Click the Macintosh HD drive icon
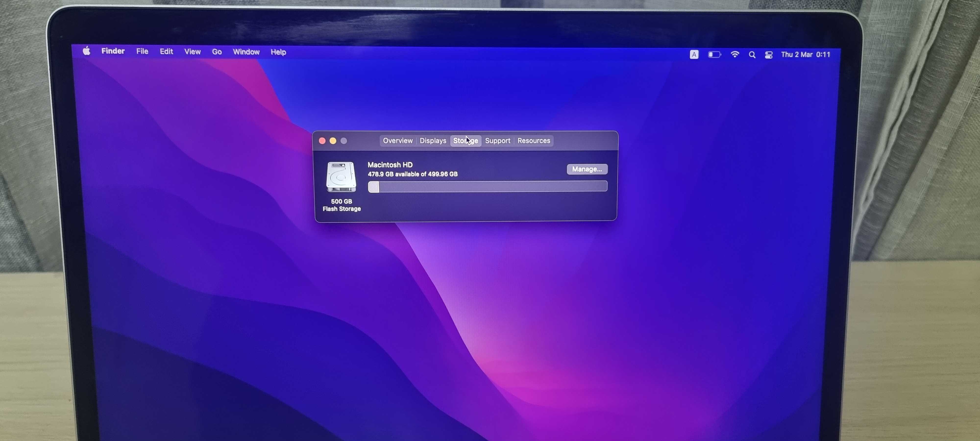 [x=341, y=177]
